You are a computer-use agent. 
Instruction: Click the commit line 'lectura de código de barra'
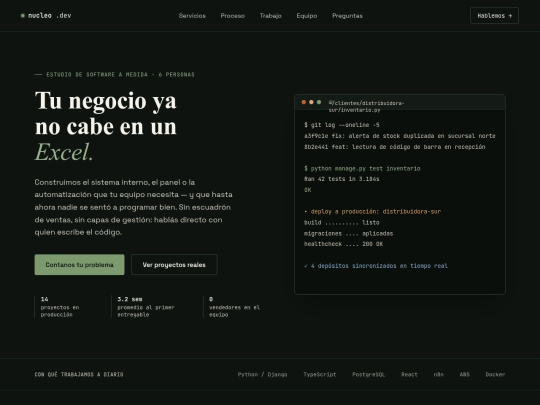[x=395, y=147]
